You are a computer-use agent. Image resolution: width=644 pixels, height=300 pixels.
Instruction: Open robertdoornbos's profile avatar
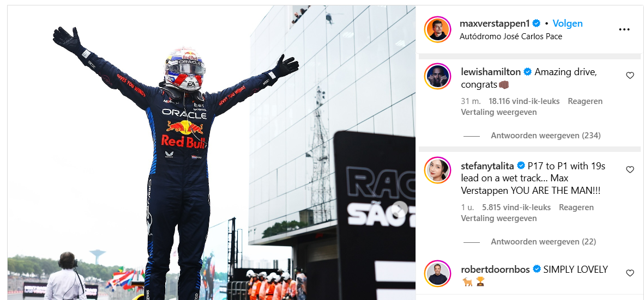[x=437, y=273]
